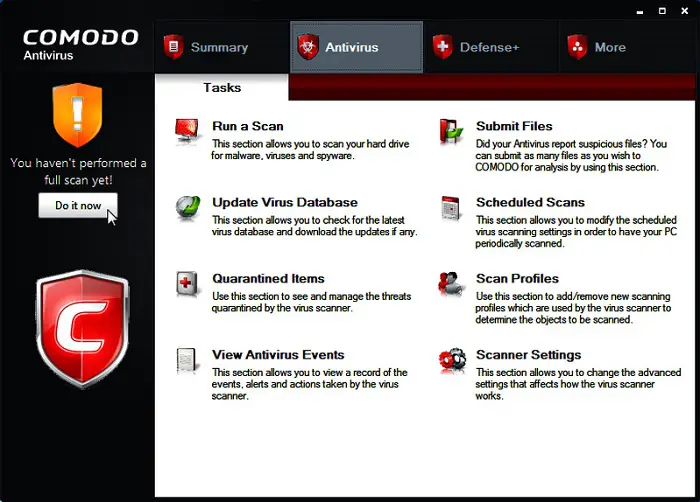Image resolution: width=700 pixels, height=502 pixels.
Task: Open the View Antivirus Events link
Action: tap(278, 355)
